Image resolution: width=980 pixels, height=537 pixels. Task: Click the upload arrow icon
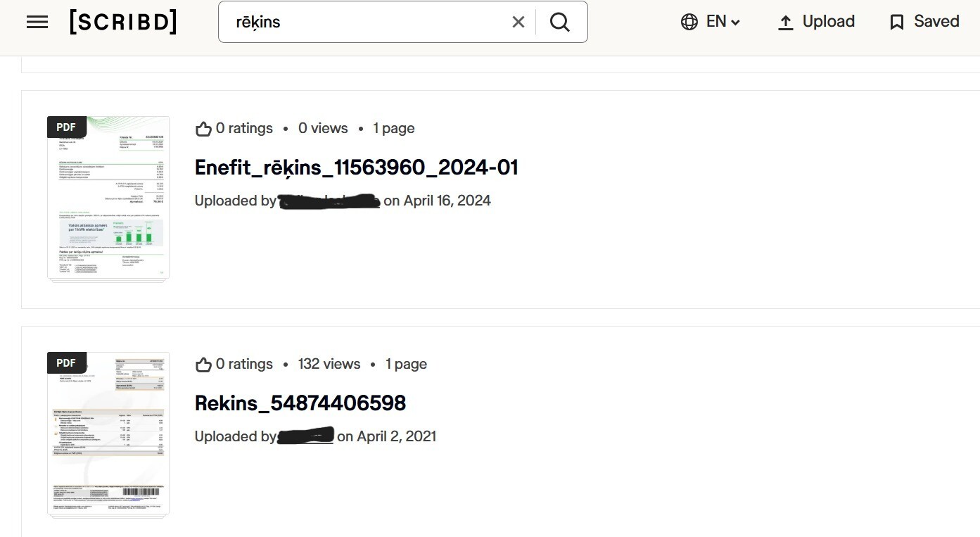tap(786, 23)
